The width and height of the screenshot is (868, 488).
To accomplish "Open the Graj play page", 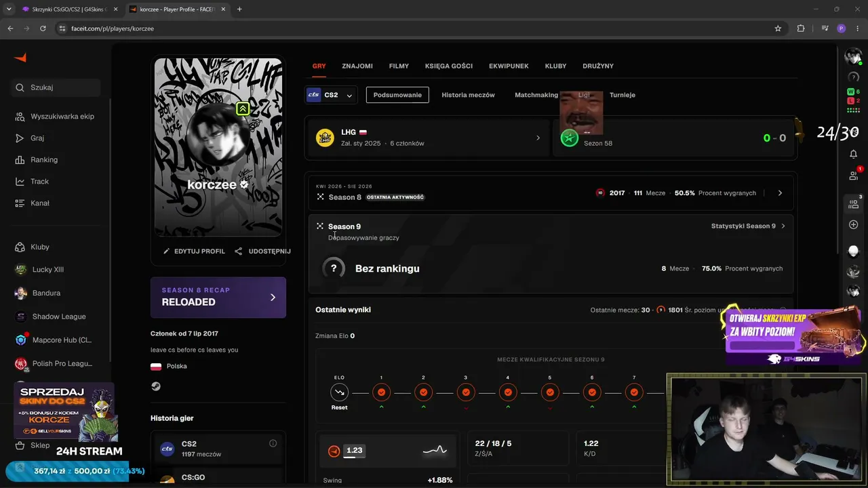I will click(x=29, y=138).
